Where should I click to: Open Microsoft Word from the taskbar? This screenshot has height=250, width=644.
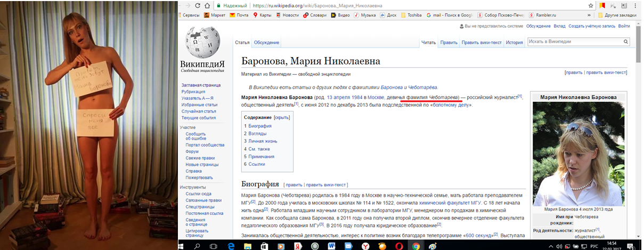tap(331, 246)
